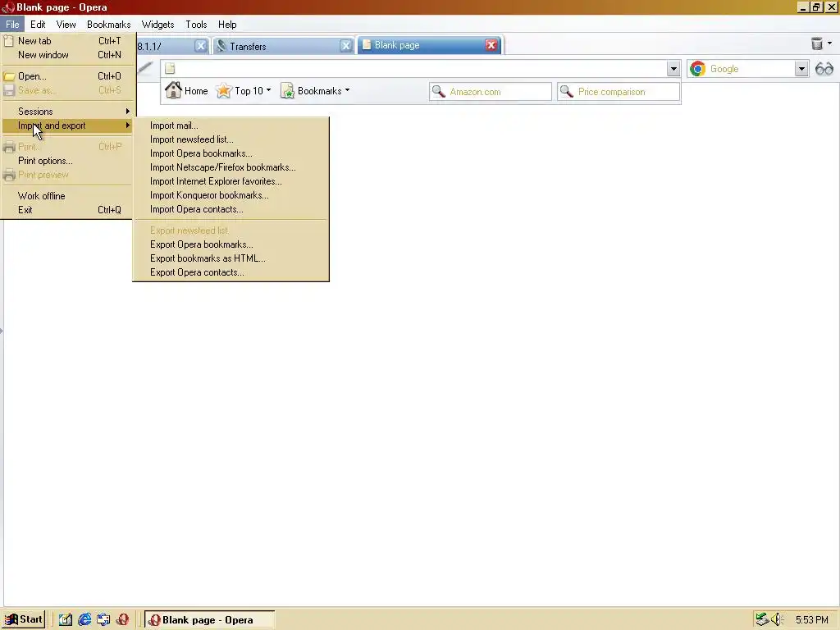Click Internet Explorer quick launch icon
The height and width of the screenshot is (630, 840).
[84, 620]
